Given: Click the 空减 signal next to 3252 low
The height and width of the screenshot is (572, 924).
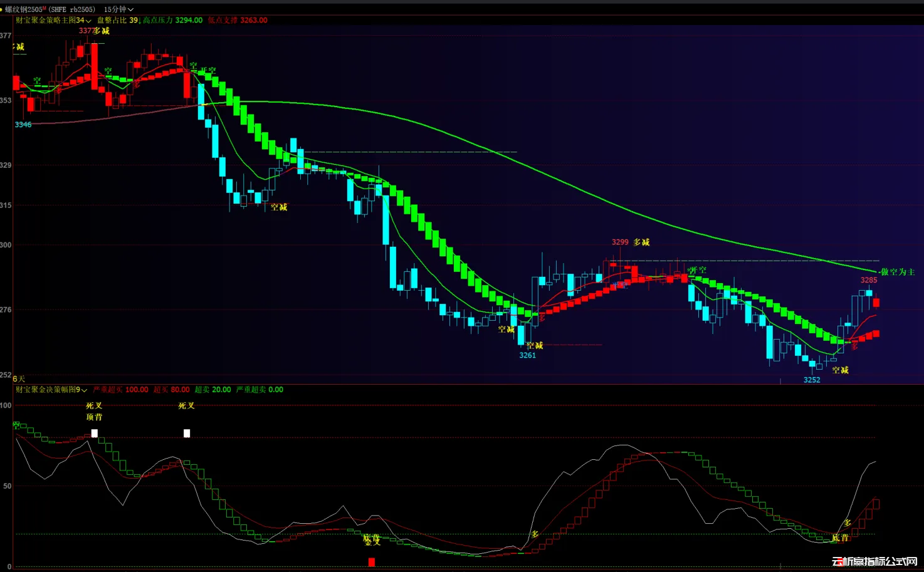Looking at the screenshot, I should (840, 370).
